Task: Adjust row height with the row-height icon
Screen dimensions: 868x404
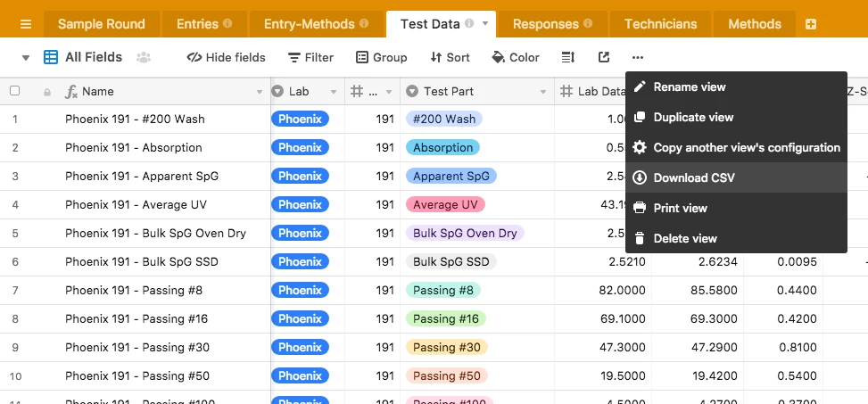Action: click(568, 57)
